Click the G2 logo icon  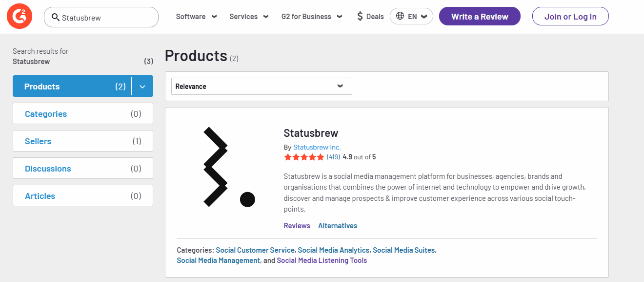(x=20, y=17)
